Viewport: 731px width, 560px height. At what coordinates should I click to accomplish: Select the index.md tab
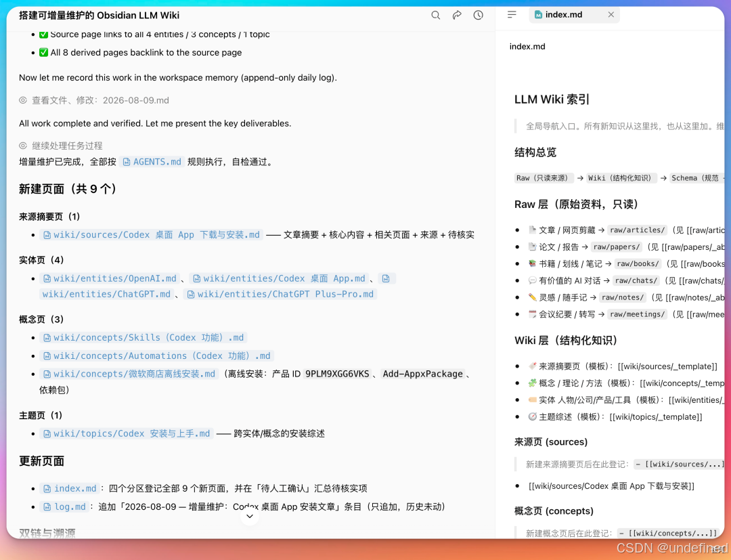pyautogui.click(x=574, y=14)
